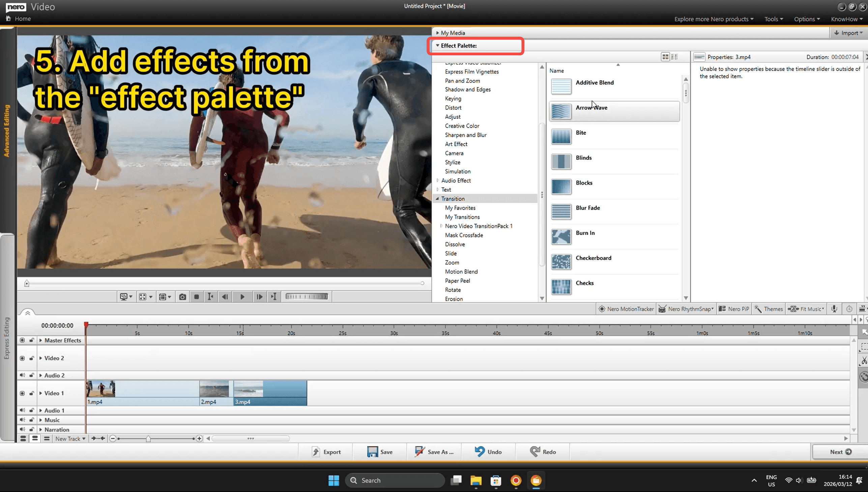
Task: Click the microphone record narration icon
Action: tap(834, 309)
